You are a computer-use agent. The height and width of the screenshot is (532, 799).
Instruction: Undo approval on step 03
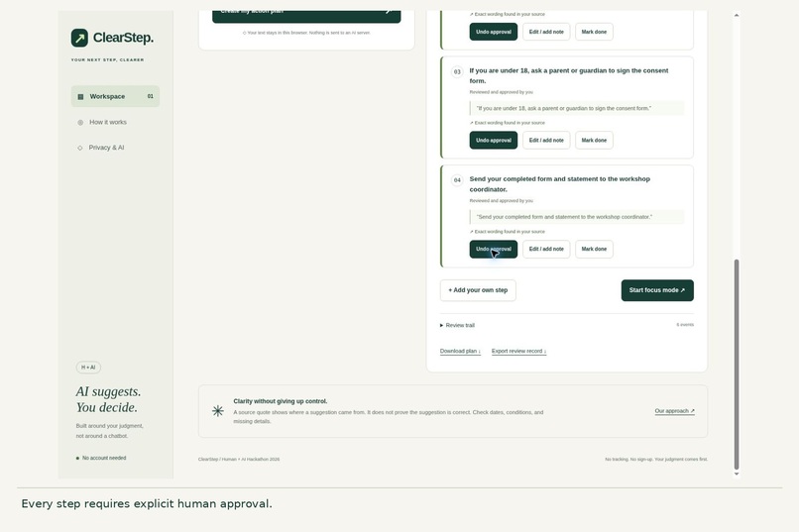click(494, 140)
